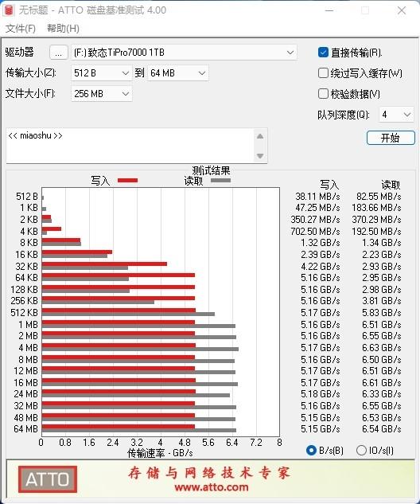Select the B/s radio button

click(311, 450)
